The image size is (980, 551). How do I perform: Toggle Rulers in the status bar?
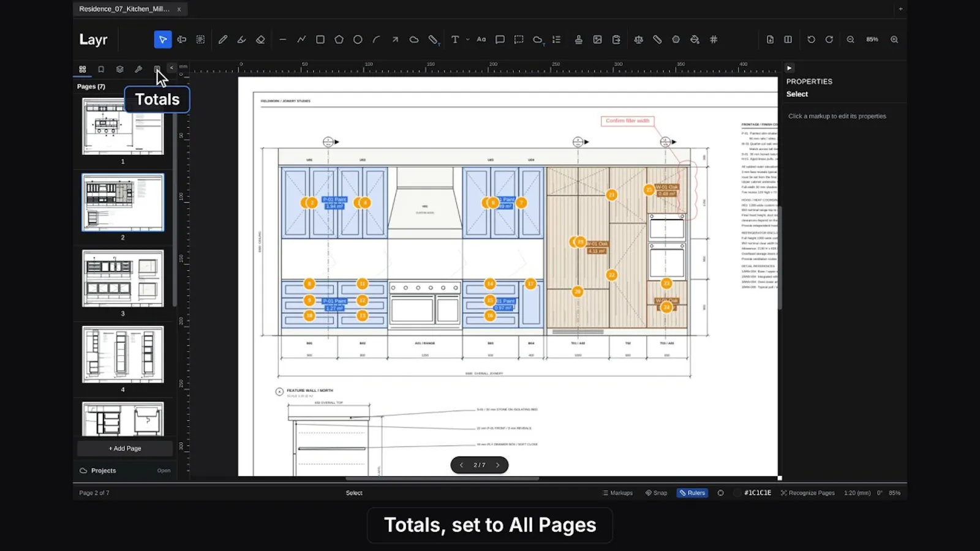pyautogui.click(x=692, y=493)
